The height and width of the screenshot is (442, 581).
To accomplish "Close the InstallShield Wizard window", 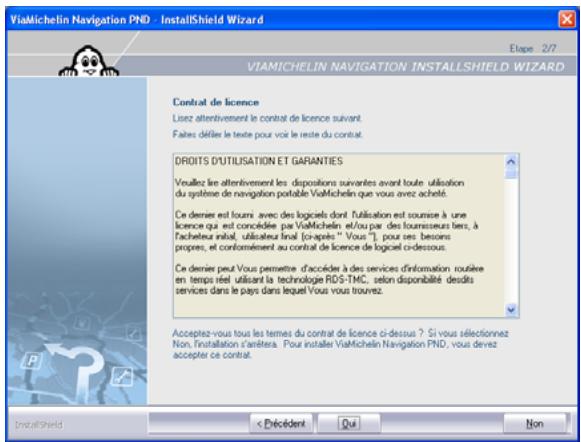I will (567, 19).
